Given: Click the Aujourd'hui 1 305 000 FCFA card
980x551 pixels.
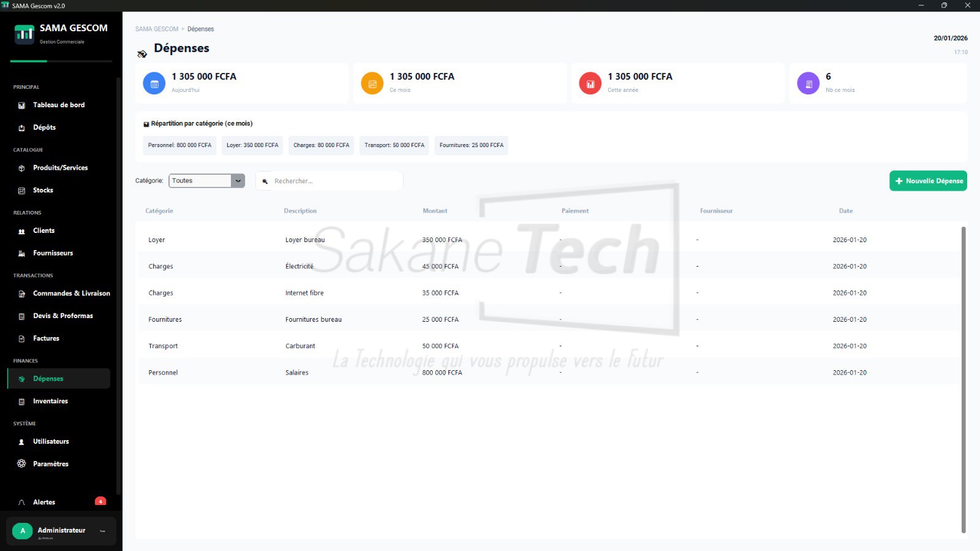Looking at the screenshot, I should click(x=242, y=83).
